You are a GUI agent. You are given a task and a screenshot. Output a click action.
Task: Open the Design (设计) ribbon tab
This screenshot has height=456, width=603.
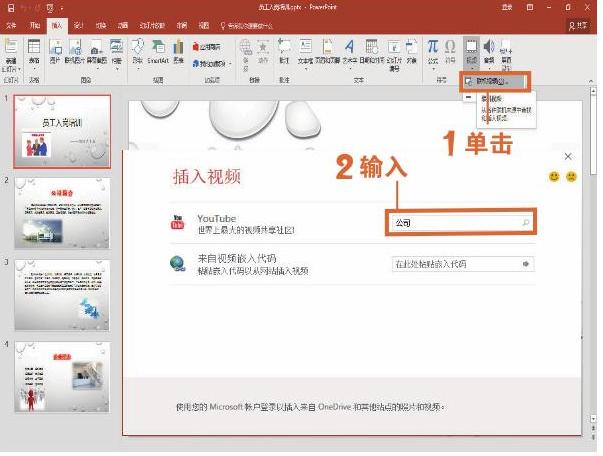pos(79,25)
